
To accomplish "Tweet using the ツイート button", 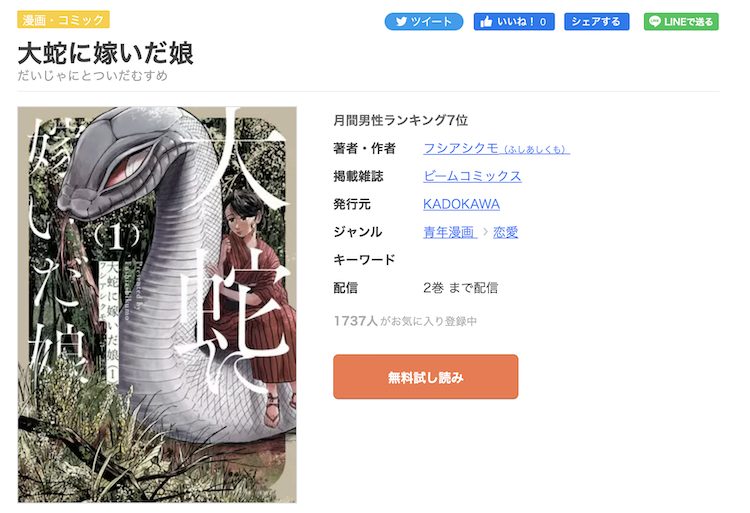I will pyautogui.click(x=424, y=22).
